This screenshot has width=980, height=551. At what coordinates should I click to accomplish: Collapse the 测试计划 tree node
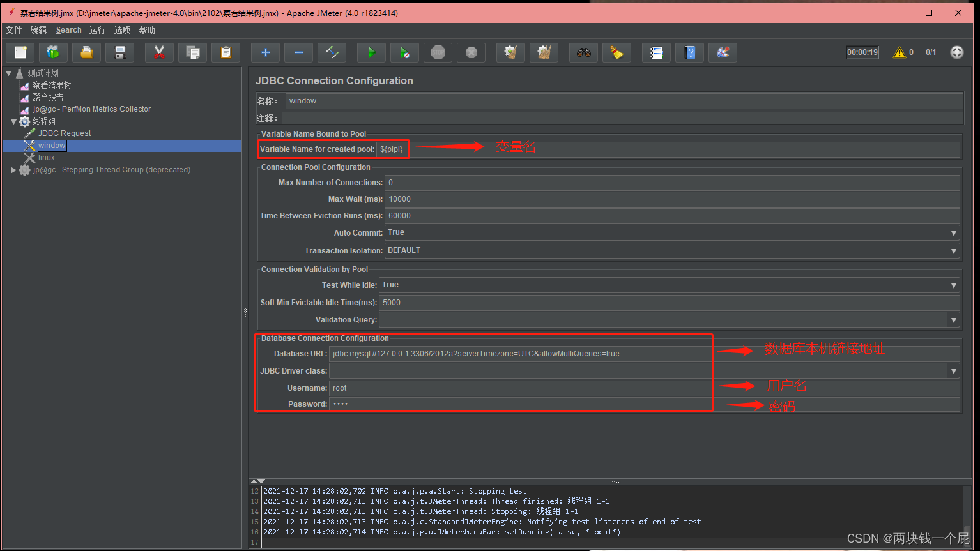[8, 73]
